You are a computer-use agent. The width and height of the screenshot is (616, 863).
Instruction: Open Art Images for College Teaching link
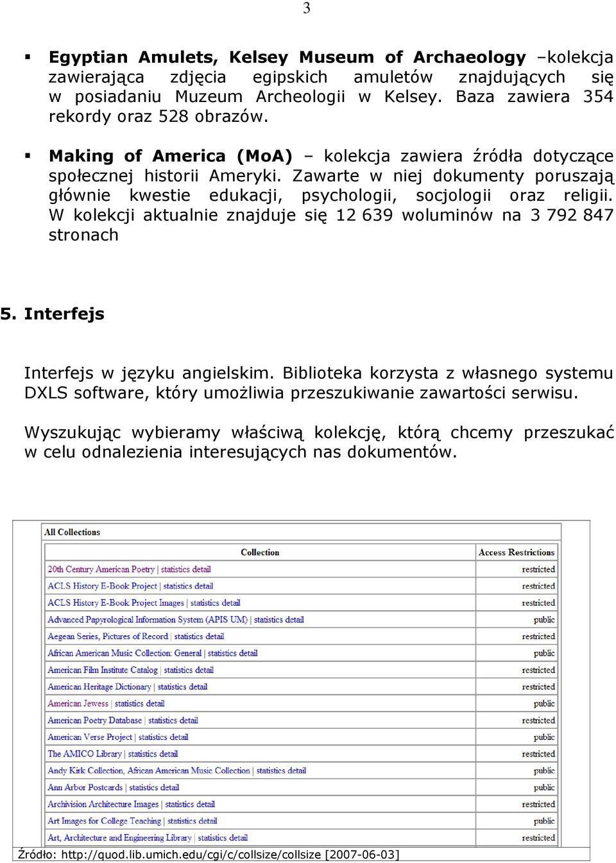coord(105,821)
